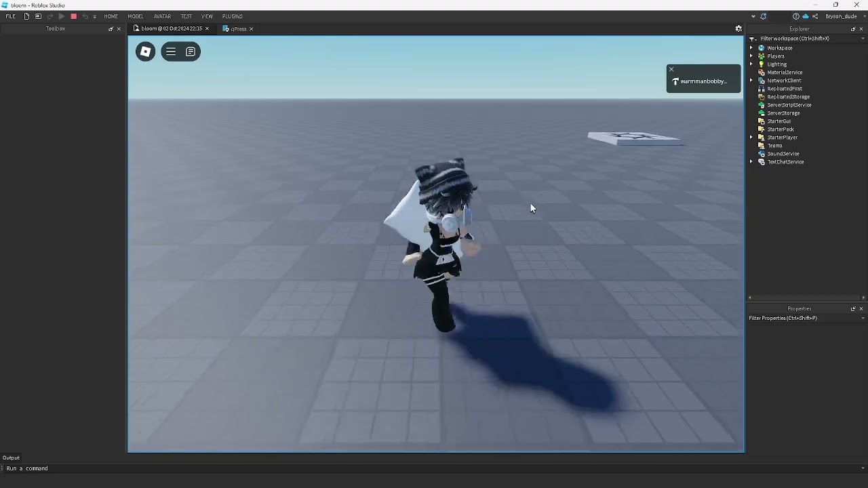This screenshot has height=488, width=868.
Task: Switch to the TEST ribbon tab
Action: click(186, 16)
